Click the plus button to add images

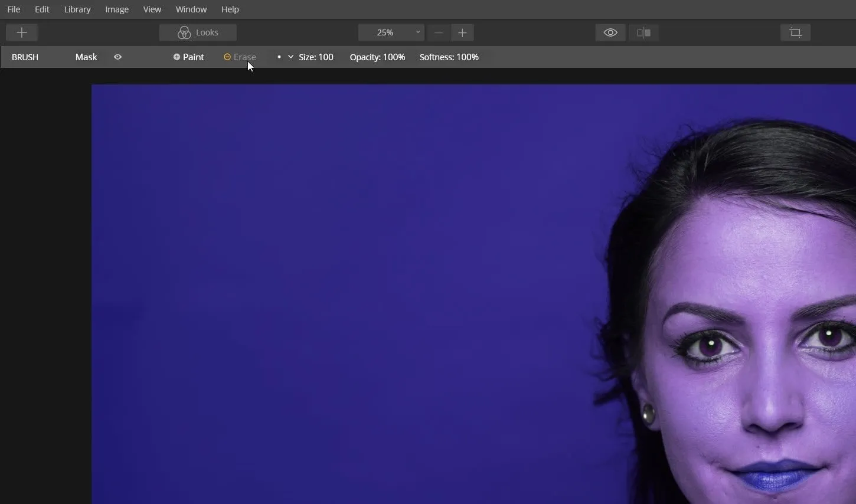tap(22, 32)
